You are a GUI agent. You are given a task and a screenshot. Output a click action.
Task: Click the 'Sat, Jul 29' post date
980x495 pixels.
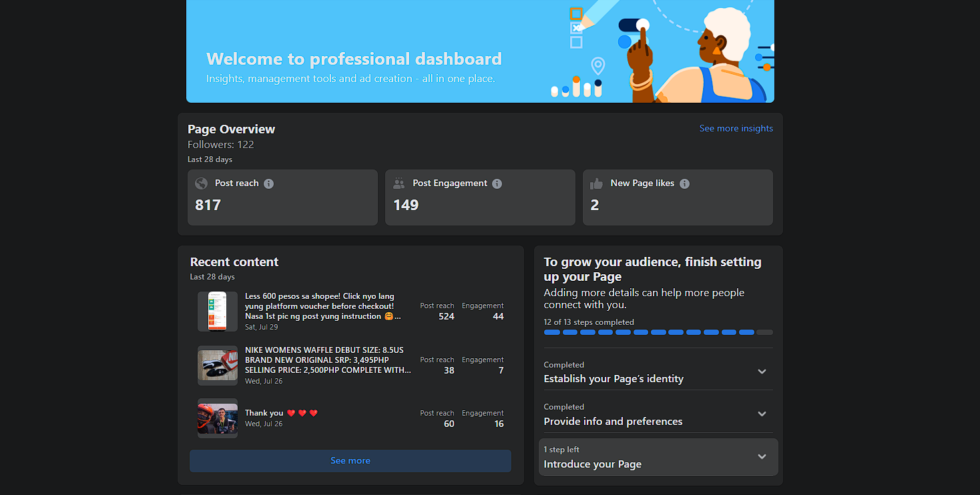coord(262,327)
